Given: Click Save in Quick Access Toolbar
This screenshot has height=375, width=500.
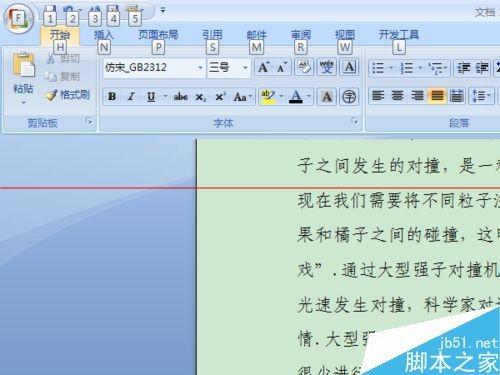Looking at the screenshot, I should pos(50,9).
